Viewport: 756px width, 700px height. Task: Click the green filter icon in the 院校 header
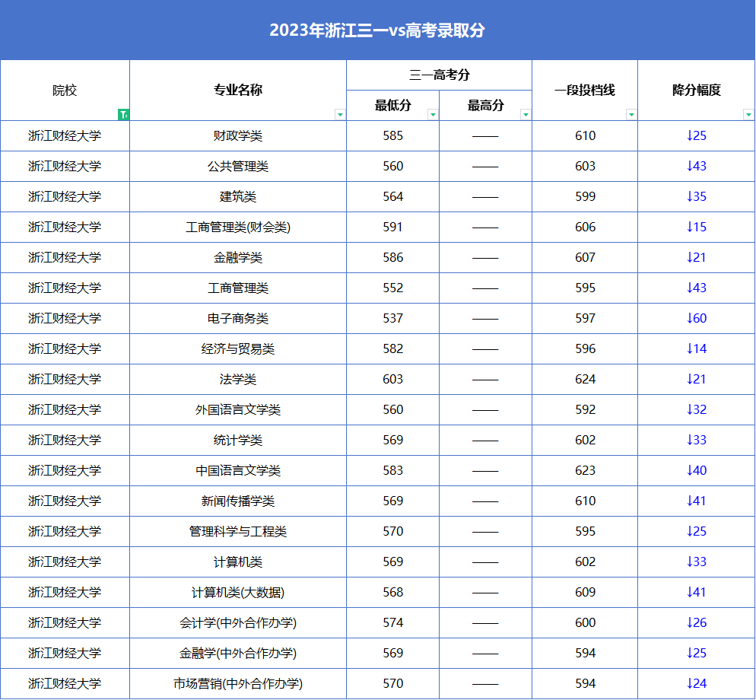(x=124, y=113)
